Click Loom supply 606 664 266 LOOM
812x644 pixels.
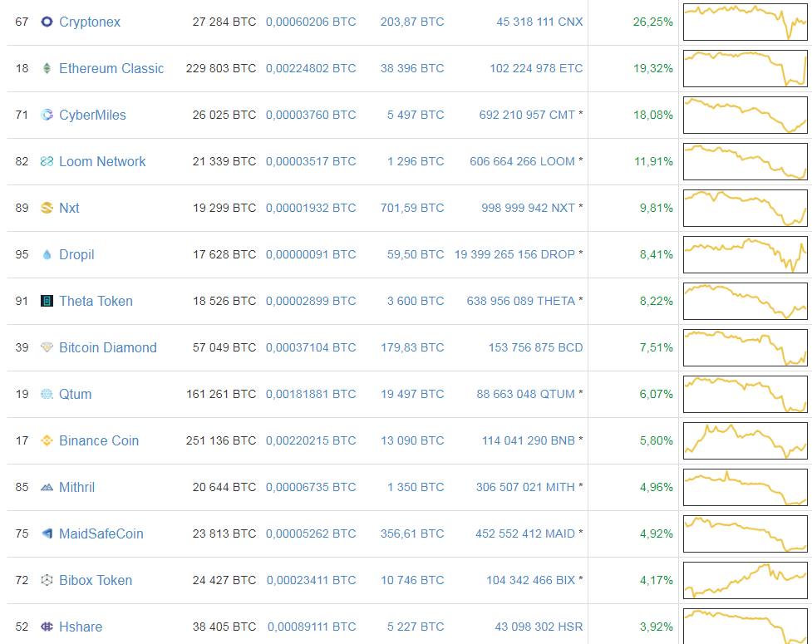(522, 161)
